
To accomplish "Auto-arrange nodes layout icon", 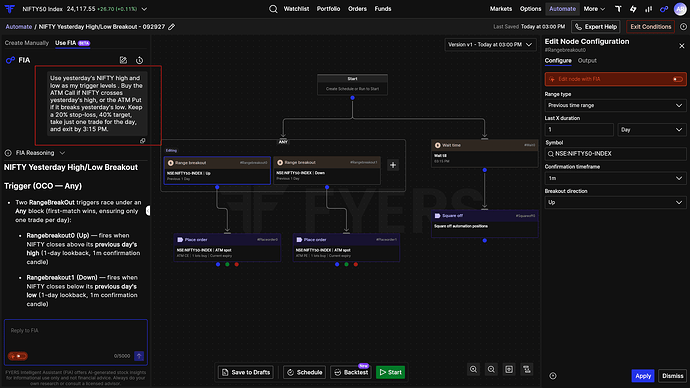I will 527,370.
